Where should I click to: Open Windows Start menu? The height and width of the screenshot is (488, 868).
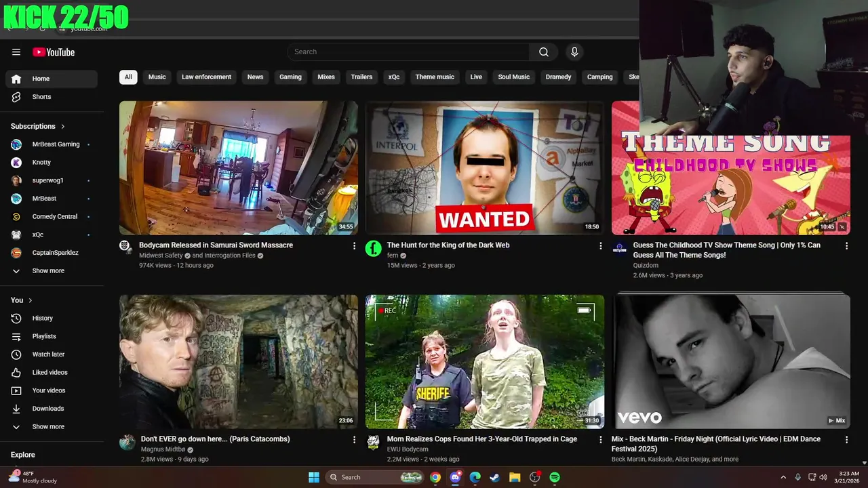[314, 477]
